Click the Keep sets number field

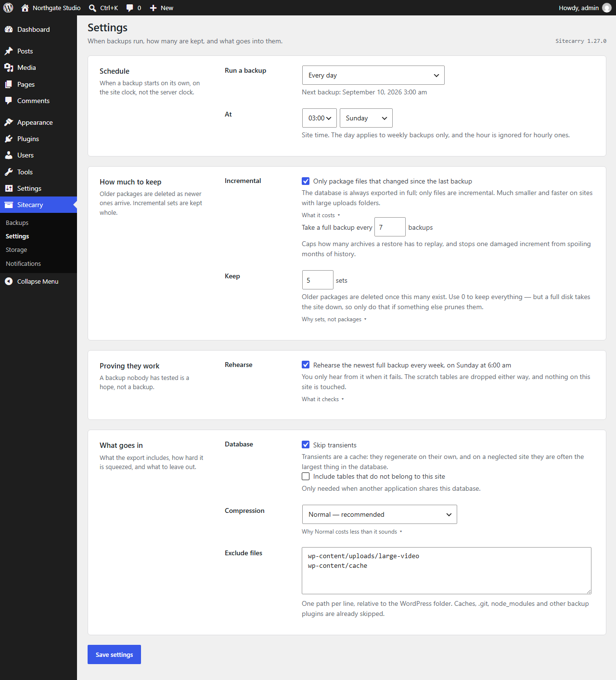tap(318, 280)
